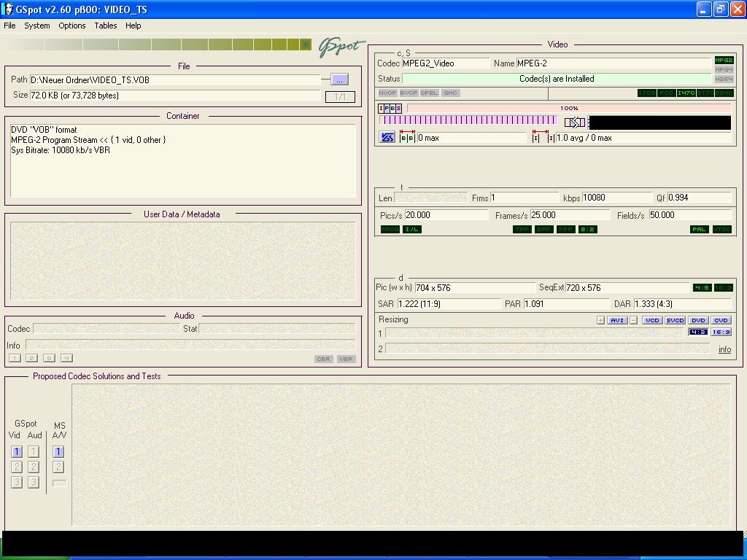Screen dimensions: 747x560
Task: Click the AVI resize button
Action: [x=617, y=321]
